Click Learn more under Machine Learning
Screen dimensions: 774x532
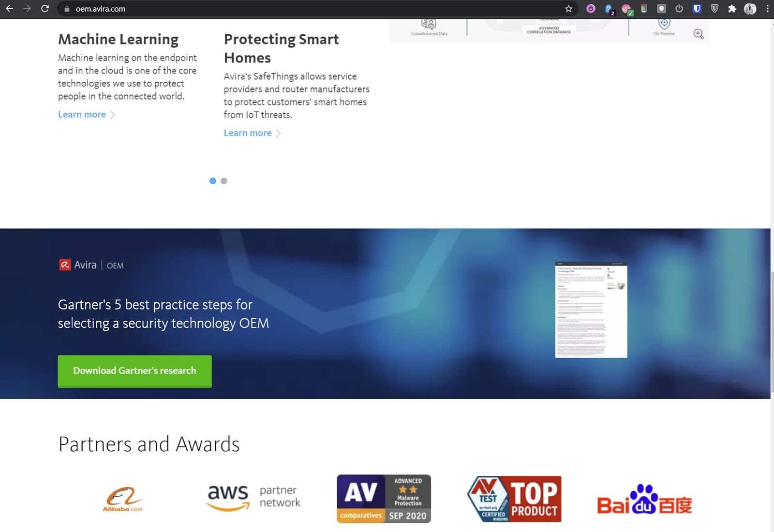[87, 115]
